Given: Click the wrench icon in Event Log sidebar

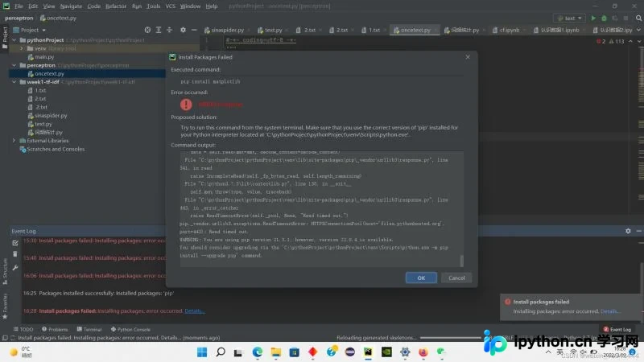Looking at the screenshot, I should point(15,268).
